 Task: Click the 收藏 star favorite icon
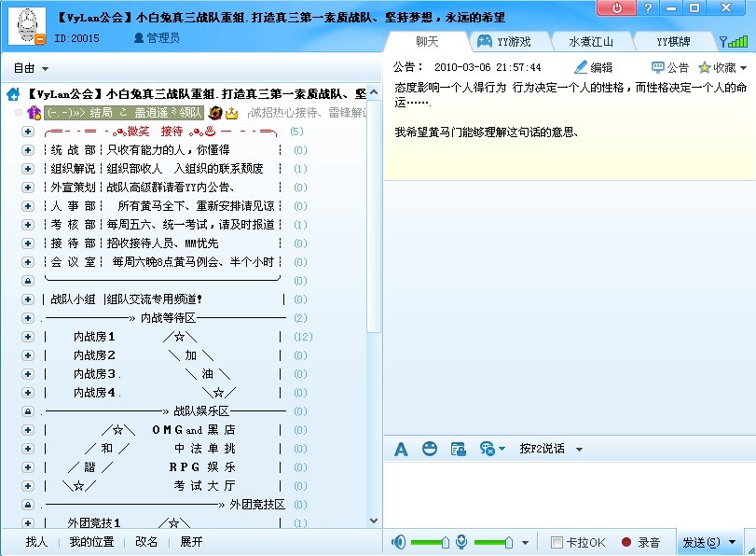706,65
